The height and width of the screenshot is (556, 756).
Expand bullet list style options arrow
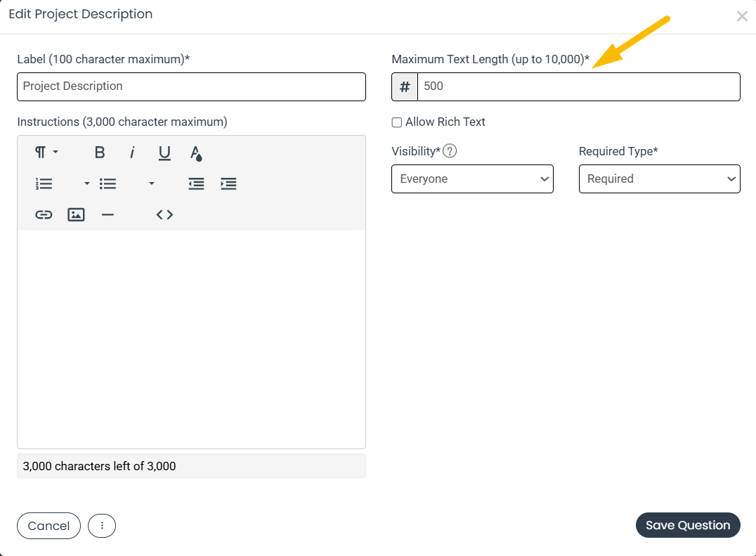(151, 183)
